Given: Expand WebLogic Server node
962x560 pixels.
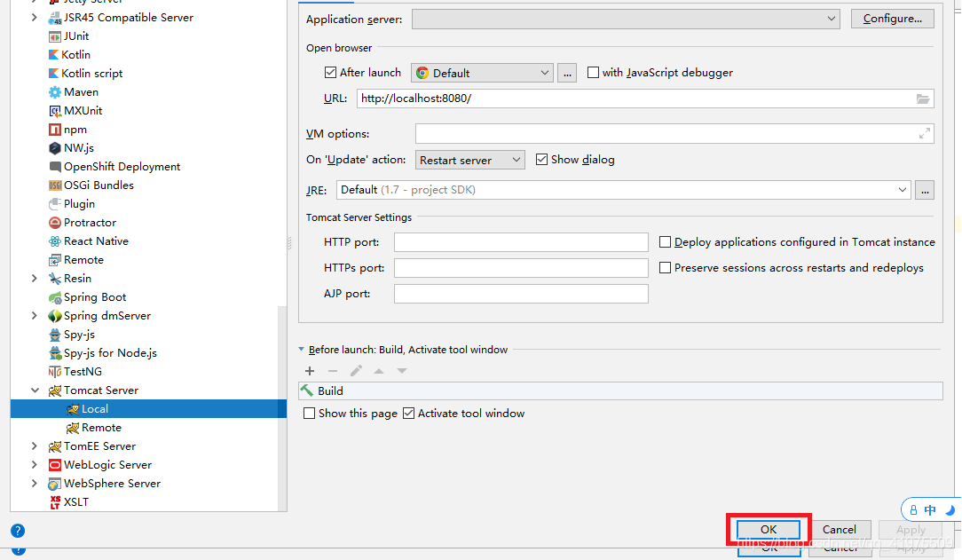Looking at the screenshot, I should point(35,465).
